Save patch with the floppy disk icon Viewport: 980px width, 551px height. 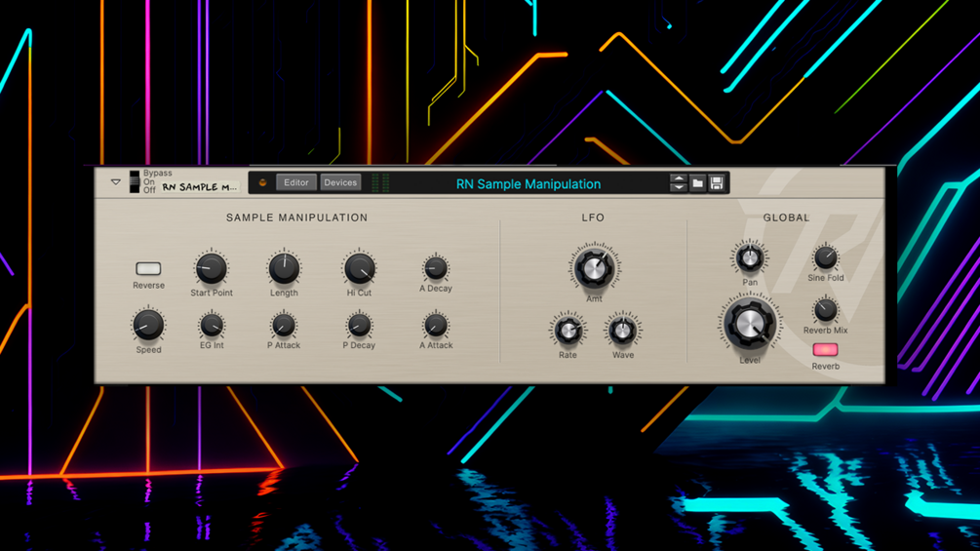point(717,183)
